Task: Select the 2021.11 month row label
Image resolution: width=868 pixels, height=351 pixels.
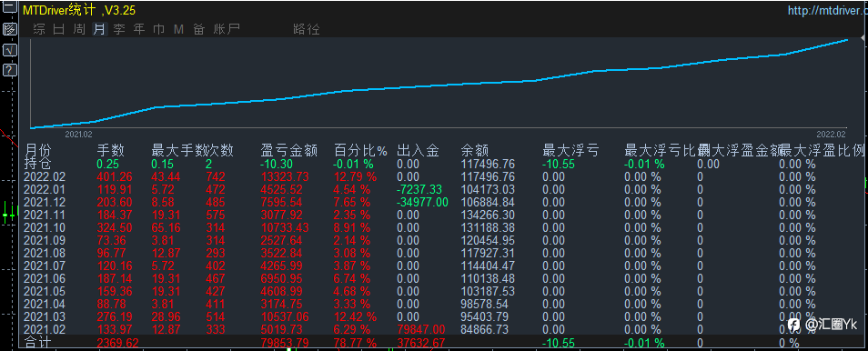Action: coord(45,215)
